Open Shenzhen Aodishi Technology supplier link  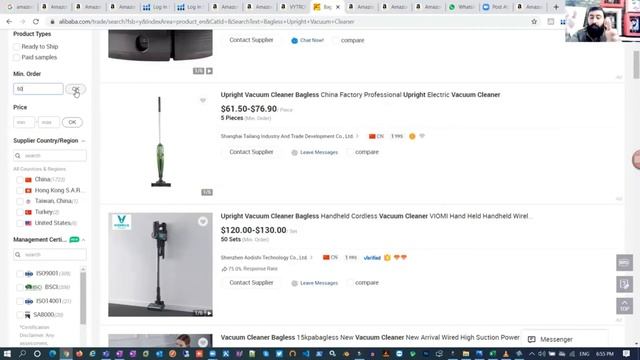tap(264, 258)
